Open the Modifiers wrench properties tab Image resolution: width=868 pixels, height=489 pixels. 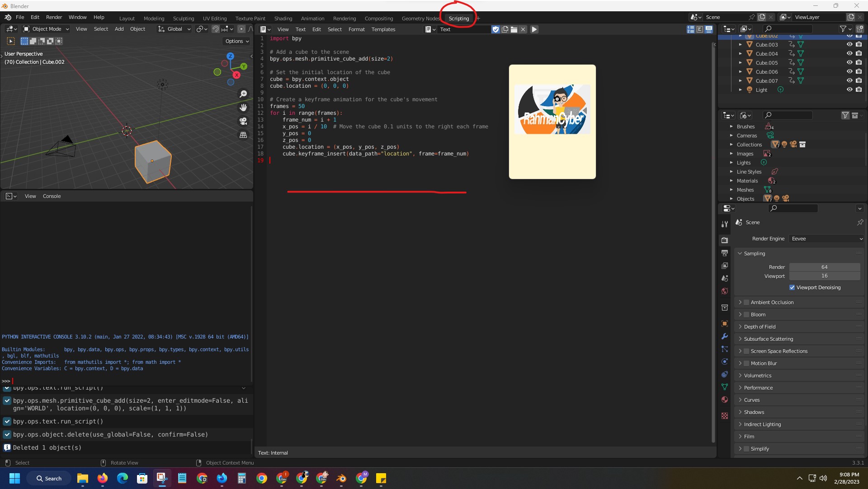click(725, 336)
